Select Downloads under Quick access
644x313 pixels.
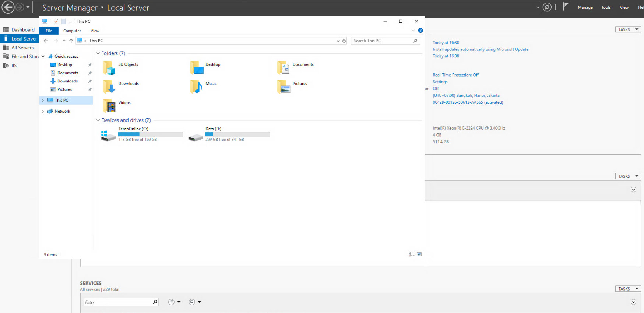(67, 81)
